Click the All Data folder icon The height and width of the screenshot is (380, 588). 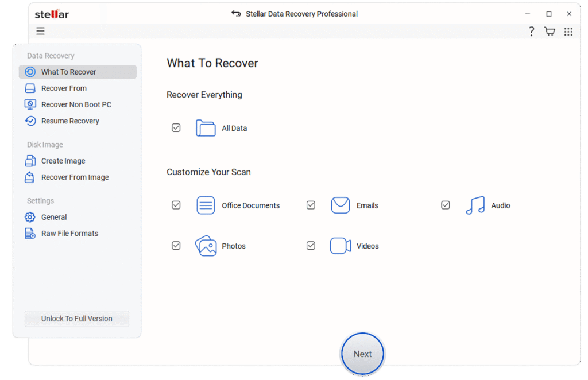tap(206, 128)
